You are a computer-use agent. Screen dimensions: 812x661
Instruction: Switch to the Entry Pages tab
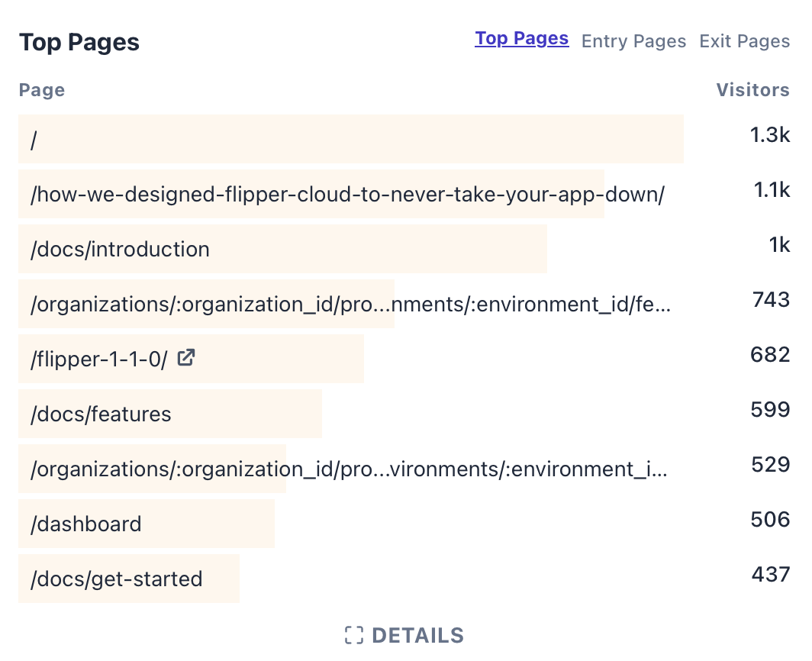click(633, 40)
